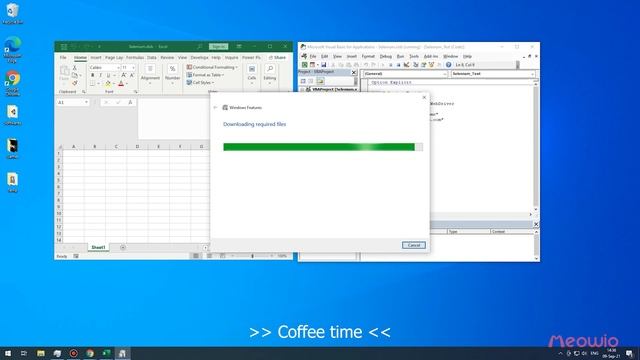Click Toggle Folders icon in Project pane
Viewport: 640px width, 360px height.
(x=320, y=81)
